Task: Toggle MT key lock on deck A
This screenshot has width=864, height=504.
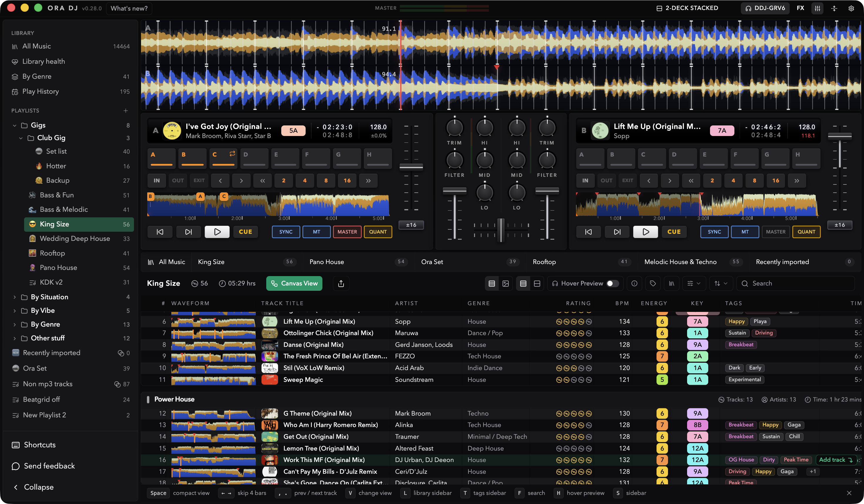Action: pos(317,232)
